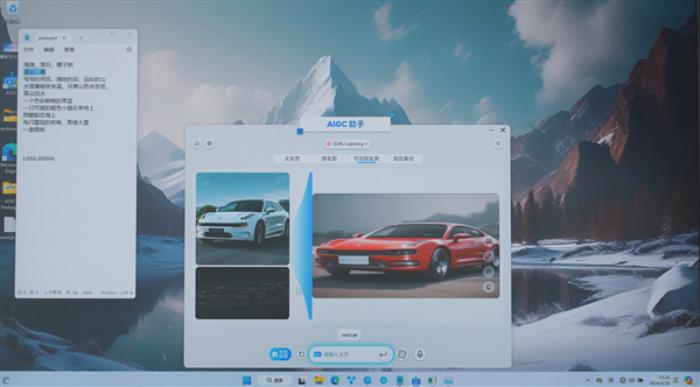Viewport: 700px width, 387px height.
Task: Switch to the 文生图 tab
Action: pyautogui.click(x=292, y=158)
